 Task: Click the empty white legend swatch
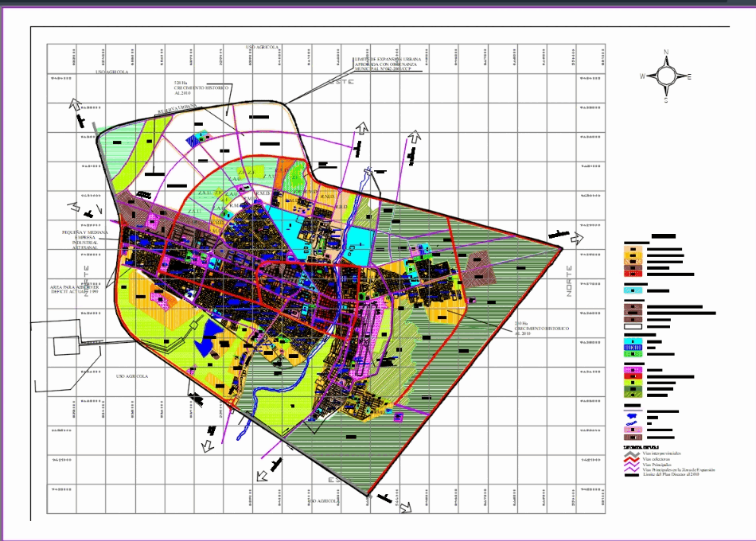tap(633, 326)
